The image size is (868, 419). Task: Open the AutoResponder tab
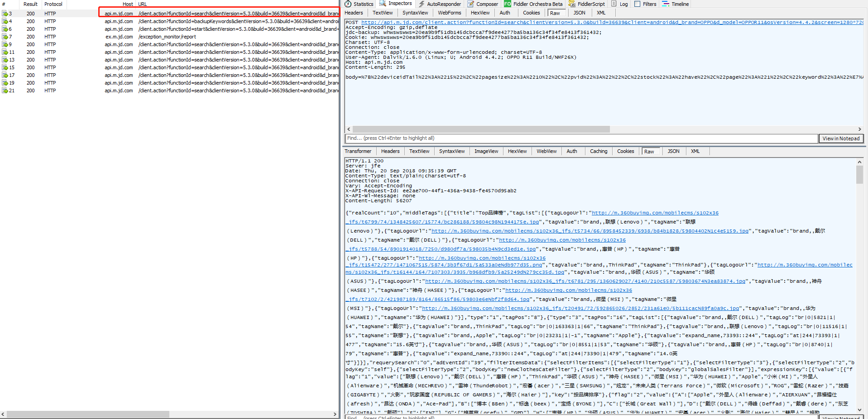[440, 4]
